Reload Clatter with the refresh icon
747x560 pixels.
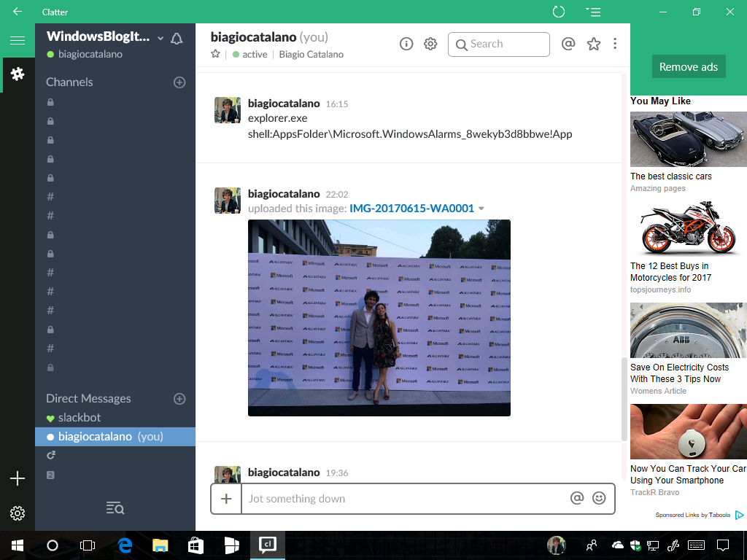coord(558,12)
